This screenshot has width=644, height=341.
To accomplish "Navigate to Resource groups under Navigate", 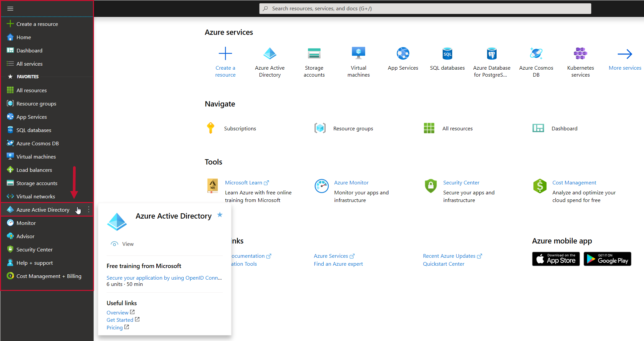I will click(x=344, y=128).
